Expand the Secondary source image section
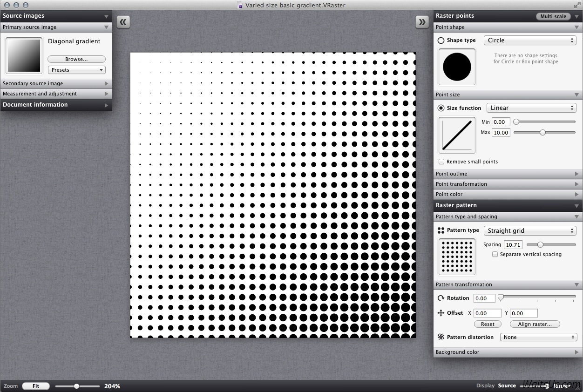This screenshot has width=583, height=392. pyautogui.click(x=56, y=83)
